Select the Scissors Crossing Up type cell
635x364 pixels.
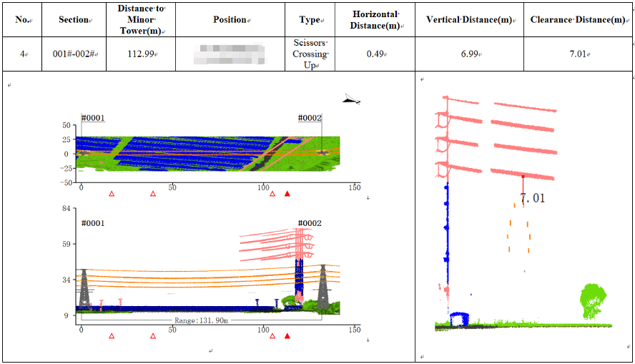310,54
